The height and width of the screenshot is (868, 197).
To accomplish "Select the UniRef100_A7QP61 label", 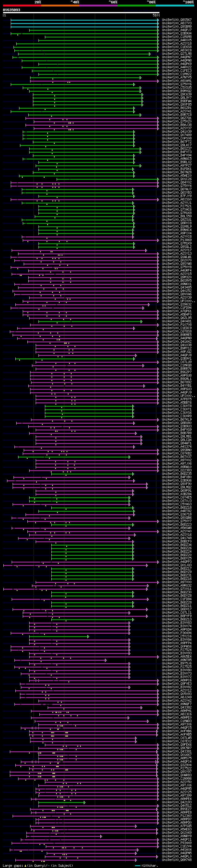I will 177,311.
